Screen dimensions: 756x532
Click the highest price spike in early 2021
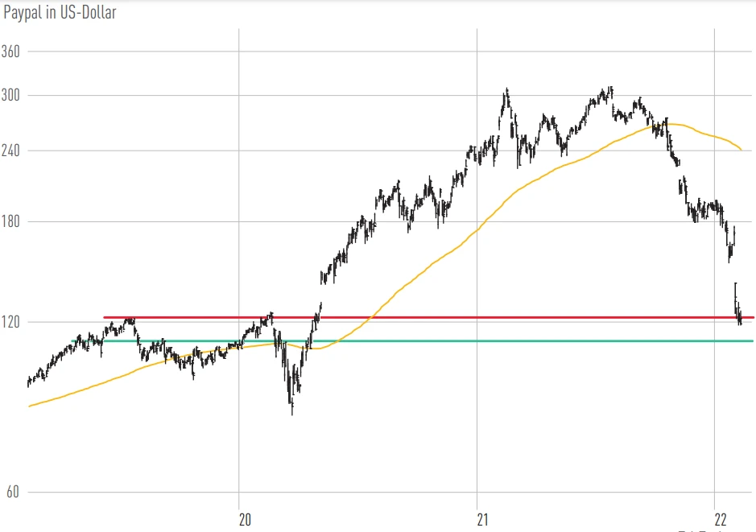506,91
